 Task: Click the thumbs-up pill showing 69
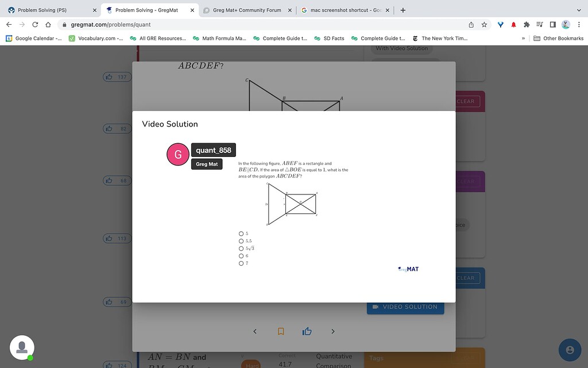coord(117,302)
